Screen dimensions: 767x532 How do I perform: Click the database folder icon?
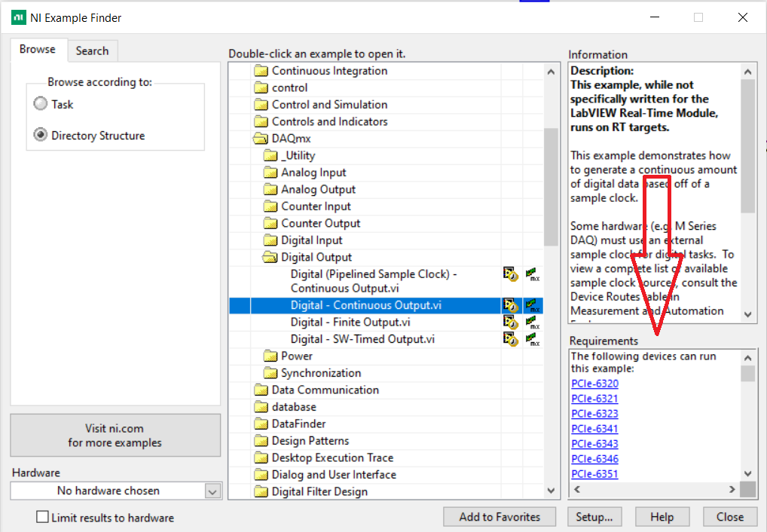(261, 407)
